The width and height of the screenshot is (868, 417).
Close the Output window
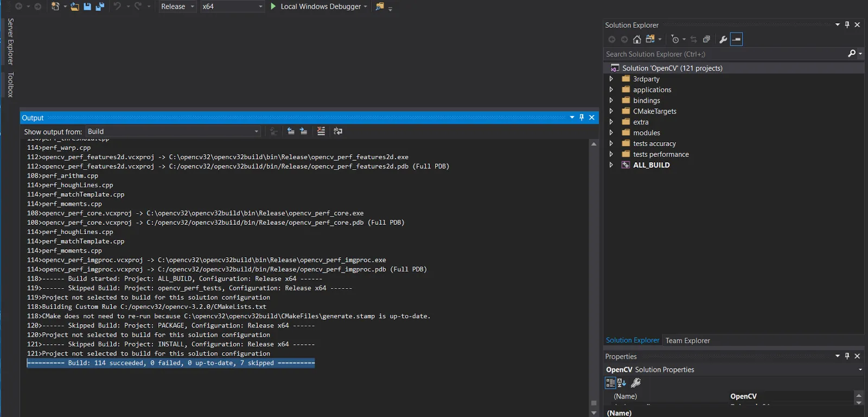(592, 117)
